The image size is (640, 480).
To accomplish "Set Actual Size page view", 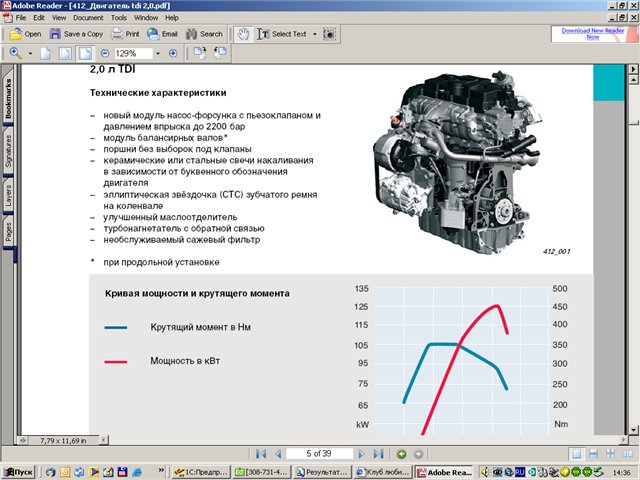I will (45, 53).
